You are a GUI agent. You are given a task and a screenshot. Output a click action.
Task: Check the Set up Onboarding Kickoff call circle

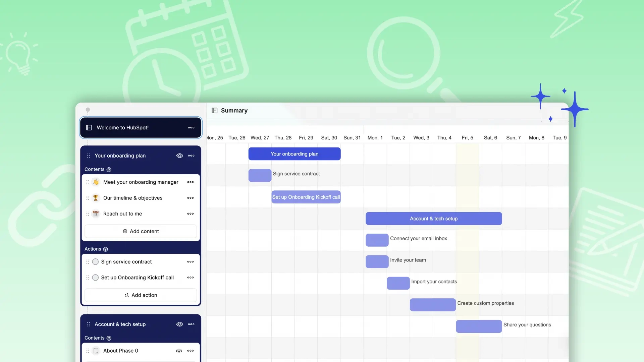pyautogui.click(x=95, y=277)
